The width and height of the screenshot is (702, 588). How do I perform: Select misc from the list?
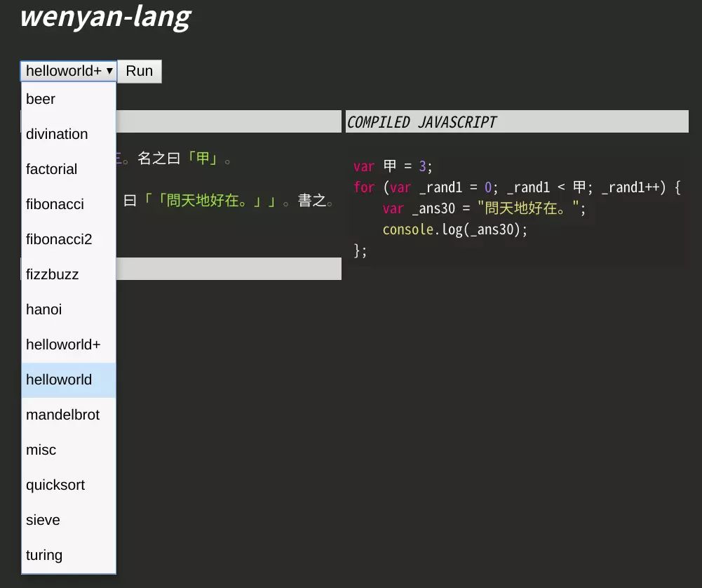(69, 450)
